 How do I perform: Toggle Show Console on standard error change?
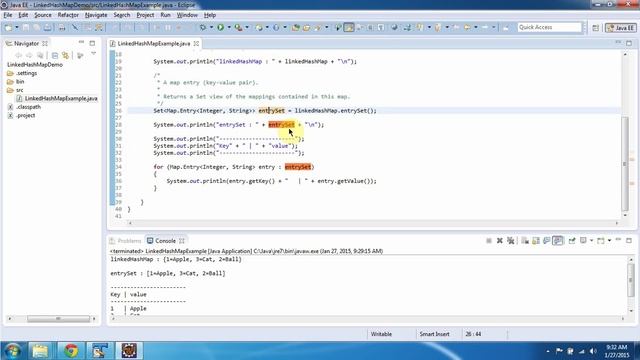pyautogui.click(x=558, y=241)
